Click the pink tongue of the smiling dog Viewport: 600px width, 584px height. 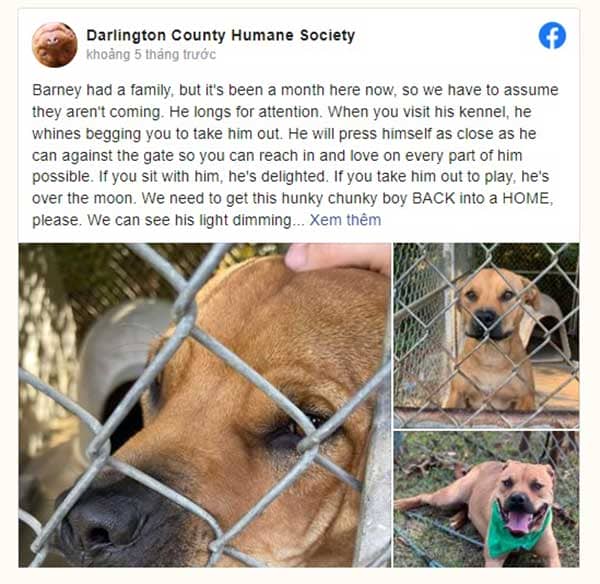518,522
